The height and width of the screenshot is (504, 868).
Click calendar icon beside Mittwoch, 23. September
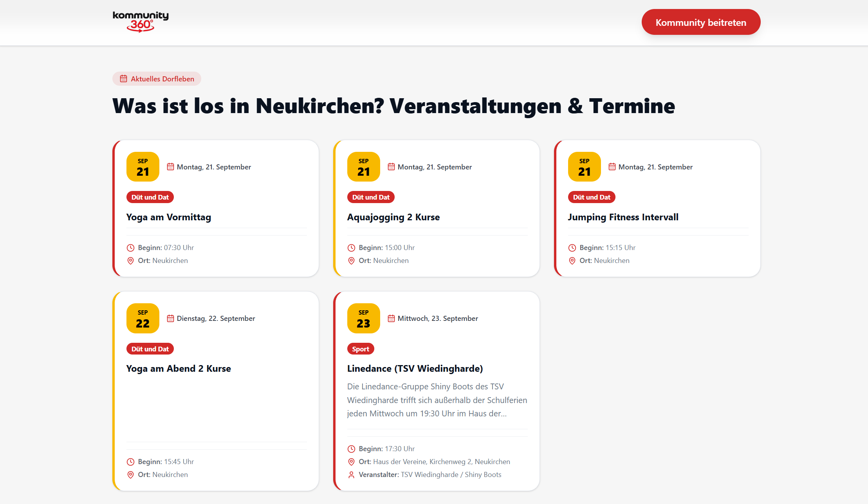(x=391, y=319)
